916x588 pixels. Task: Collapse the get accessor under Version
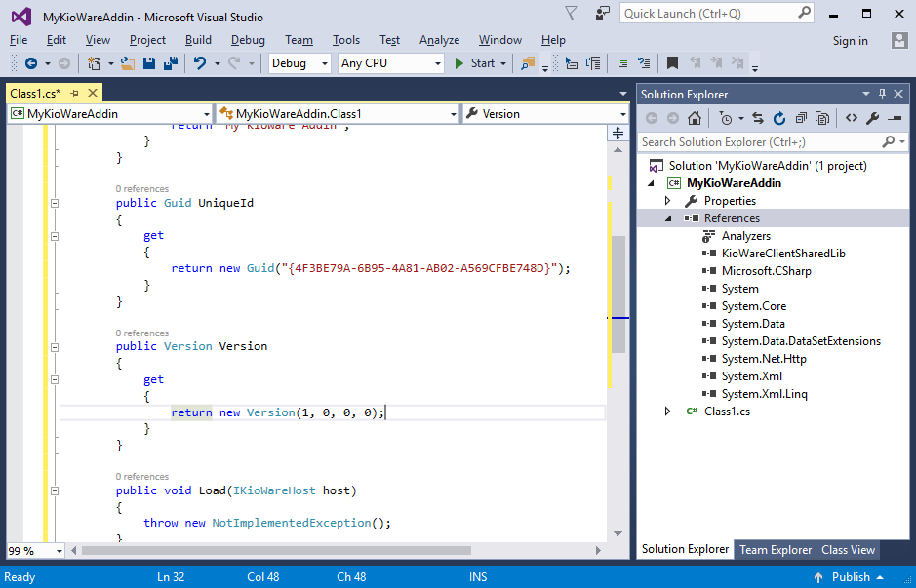point(55,379)
